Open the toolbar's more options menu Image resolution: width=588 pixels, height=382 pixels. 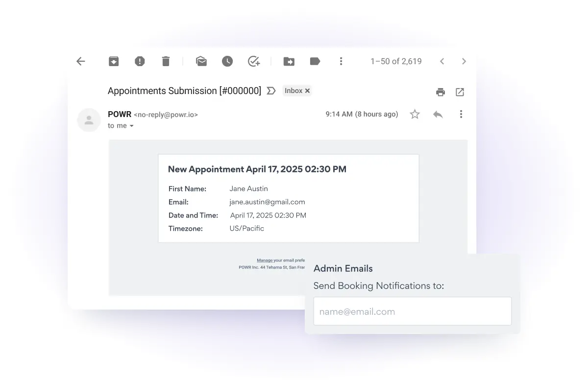coord(341,61)
